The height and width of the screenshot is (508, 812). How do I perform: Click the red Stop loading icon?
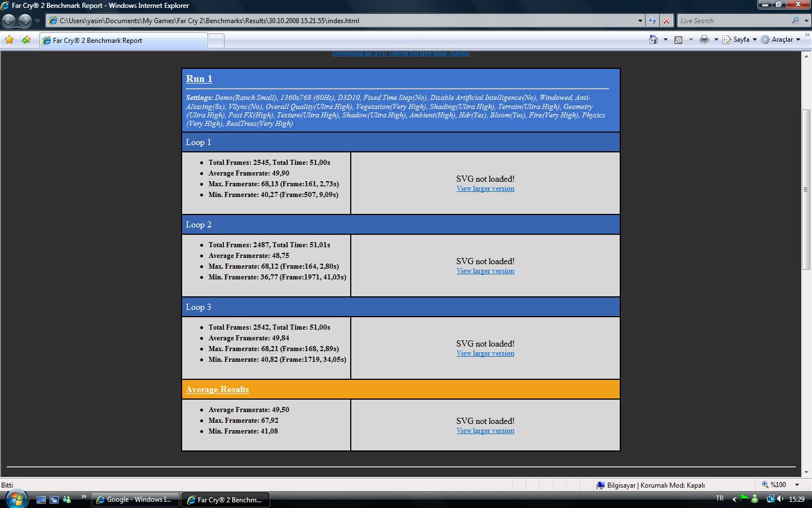point(666,21)
